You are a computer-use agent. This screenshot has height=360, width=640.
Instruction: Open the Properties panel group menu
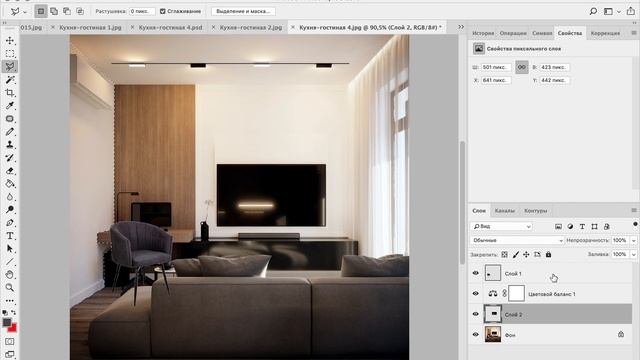[633, 33]
